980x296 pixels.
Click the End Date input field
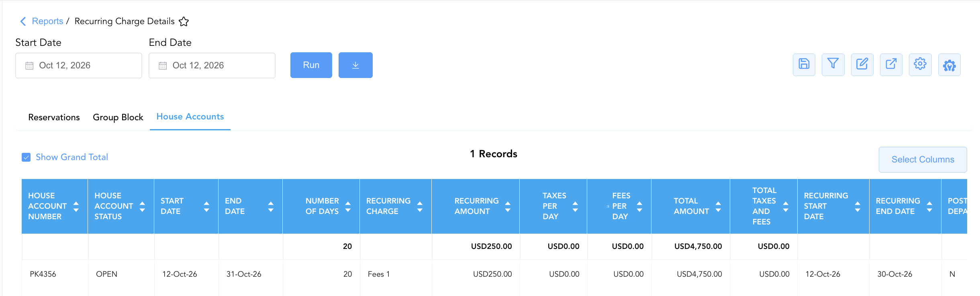pyautogui.click(x=212, y=66)
